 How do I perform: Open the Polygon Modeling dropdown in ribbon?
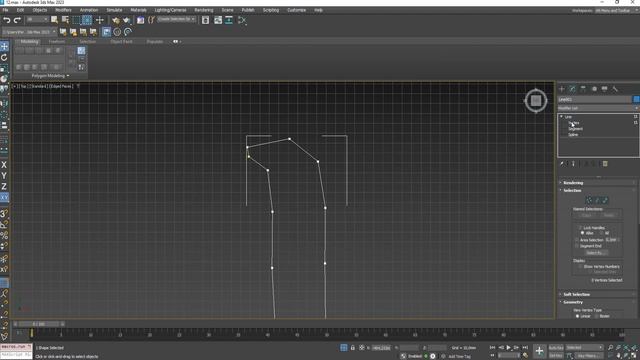[x=51, y=76]
